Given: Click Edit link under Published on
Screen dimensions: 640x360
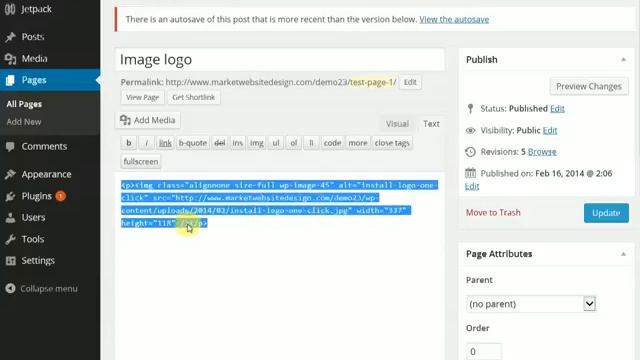Looking at the screenshot, I should (x=472, y=186).
